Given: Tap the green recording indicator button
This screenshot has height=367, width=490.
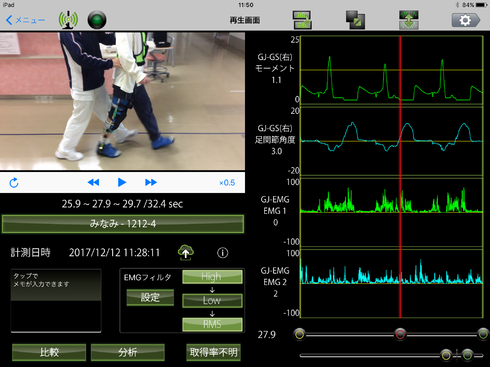Looking at the screenshot, I should (97, 20).
